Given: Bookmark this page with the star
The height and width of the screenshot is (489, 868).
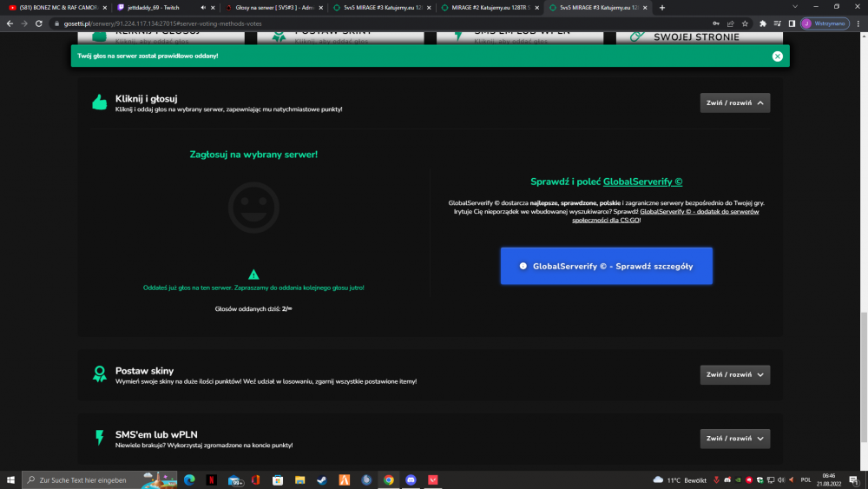Looking at the screenshot, I should 745,23.
